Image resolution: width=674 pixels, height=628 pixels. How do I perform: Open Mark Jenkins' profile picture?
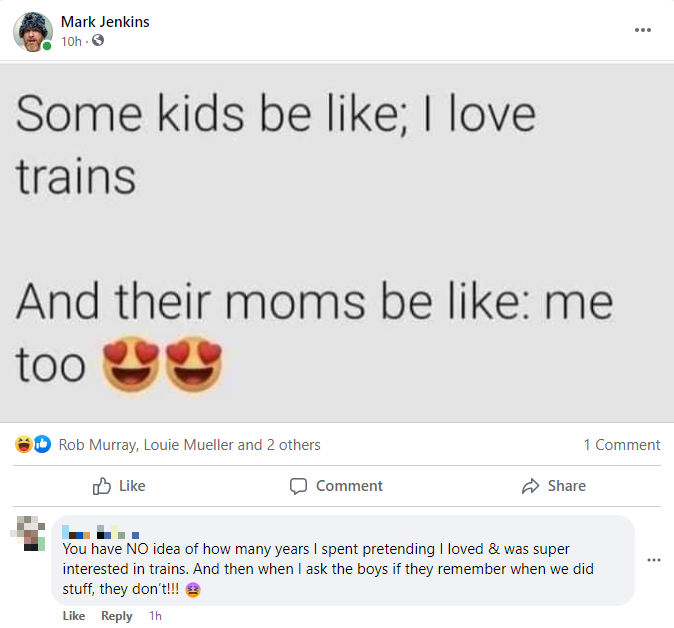32,31
